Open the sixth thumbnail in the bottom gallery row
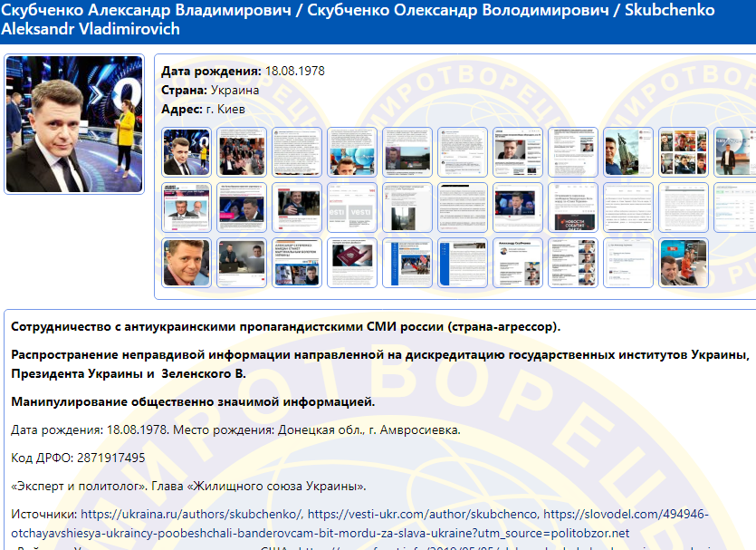756x550 pixels. 463,263
